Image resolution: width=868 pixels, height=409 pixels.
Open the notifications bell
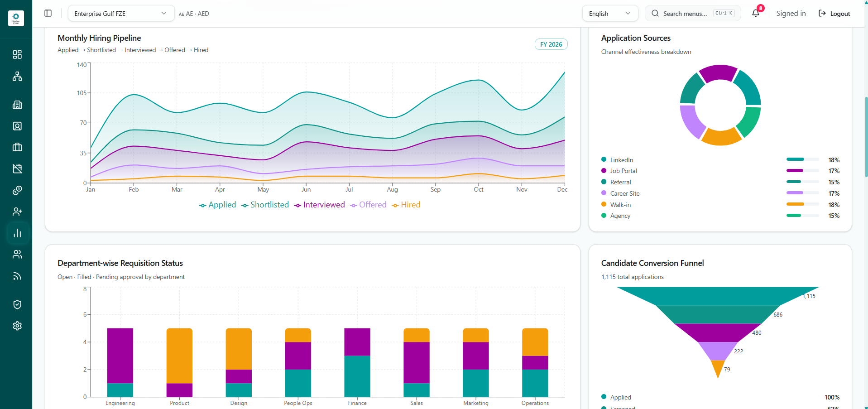(x=755, y=13)
